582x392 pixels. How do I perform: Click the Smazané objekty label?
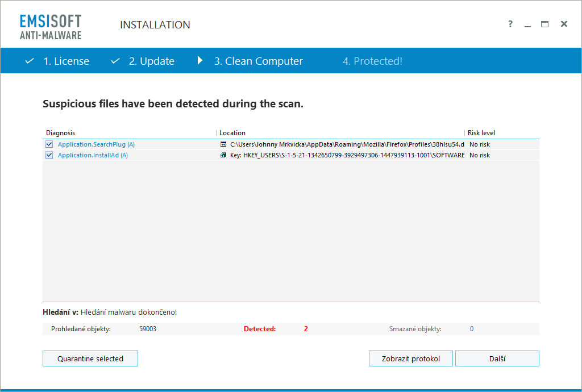click(415, 328)
